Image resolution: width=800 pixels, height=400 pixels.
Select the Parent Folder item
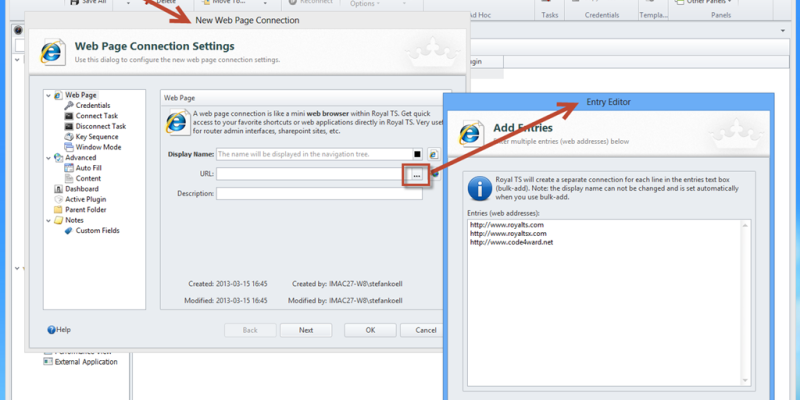point(85,210)
